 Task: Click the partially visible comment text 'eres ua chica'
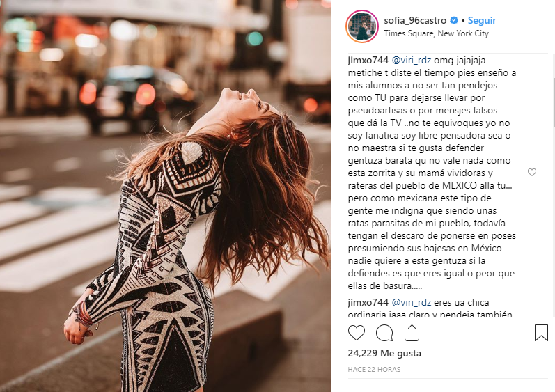462,302
